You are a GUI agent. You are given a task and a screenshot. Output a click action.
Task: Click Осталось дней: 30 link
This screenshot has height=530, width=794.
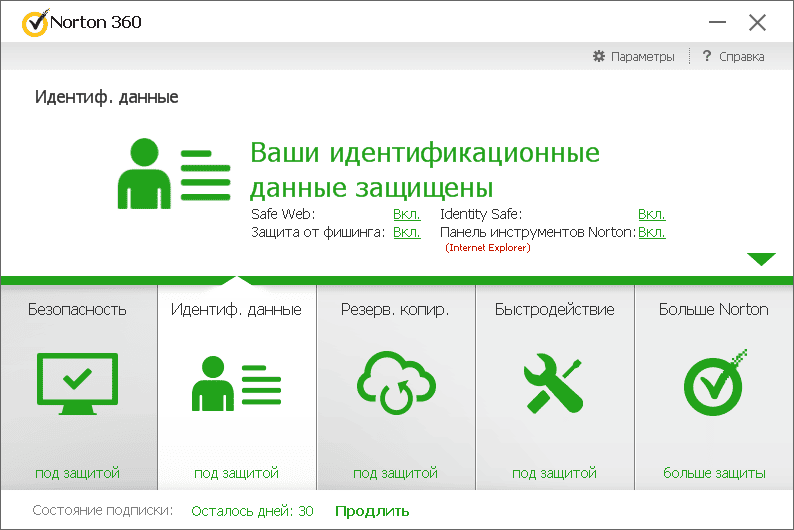pyautogui.click(x=252, y=511)
